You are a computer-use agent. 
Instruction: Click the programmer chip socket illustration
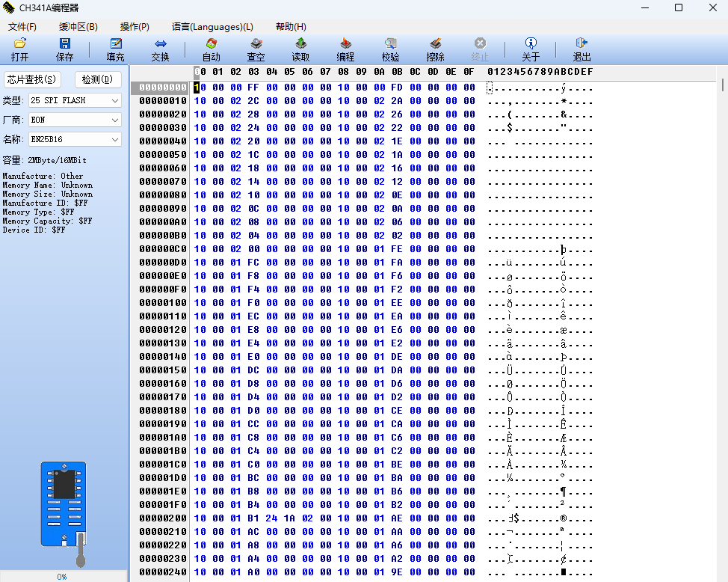point(64,514)
